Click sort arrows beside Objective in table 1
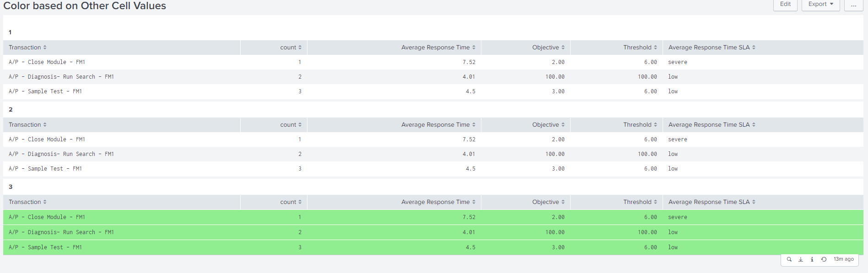The width and height of the screenshot is (868, 273). click(563, 48)
